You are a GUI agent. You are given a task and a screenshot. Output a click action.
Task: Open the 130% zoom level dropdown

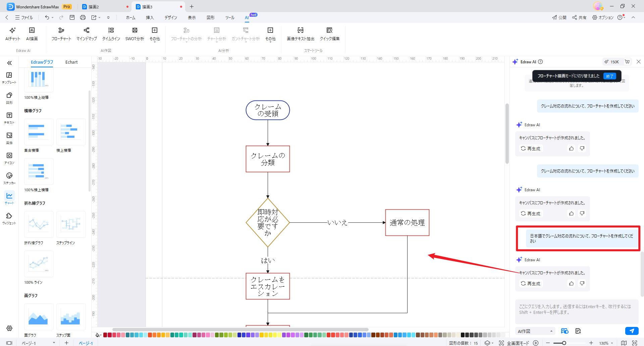click(606, 343)
